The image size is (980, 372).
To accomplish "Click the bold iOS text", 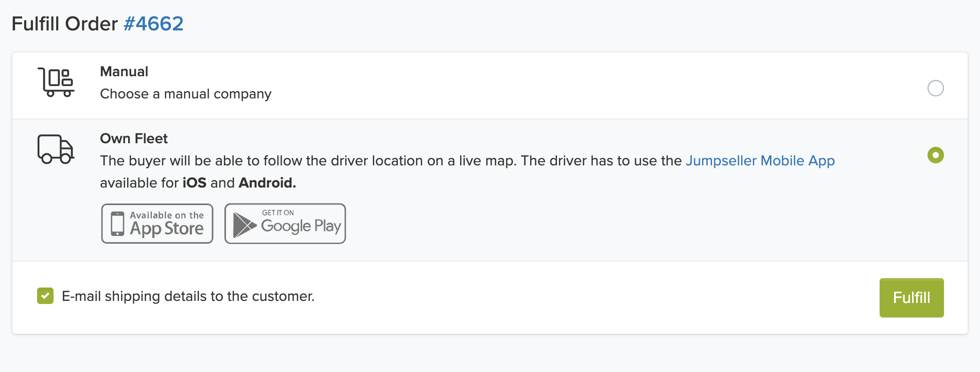I will [x=195, y=183].
